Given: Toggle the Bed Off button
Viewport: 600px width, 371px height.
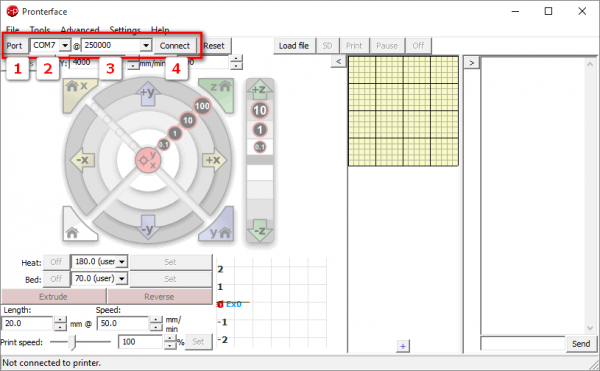Looking at the screenshot, I should [x=56, y=279].
